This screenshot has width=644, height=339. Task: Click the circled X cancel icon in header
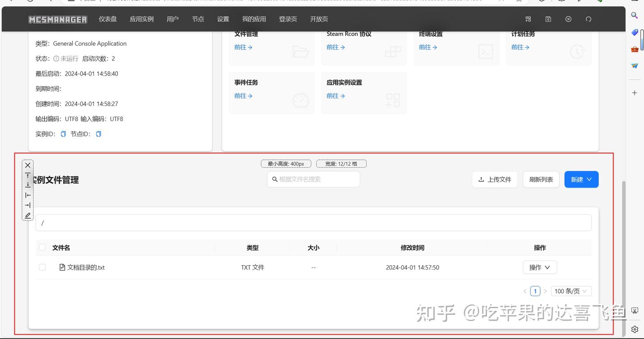click(568, 19)
